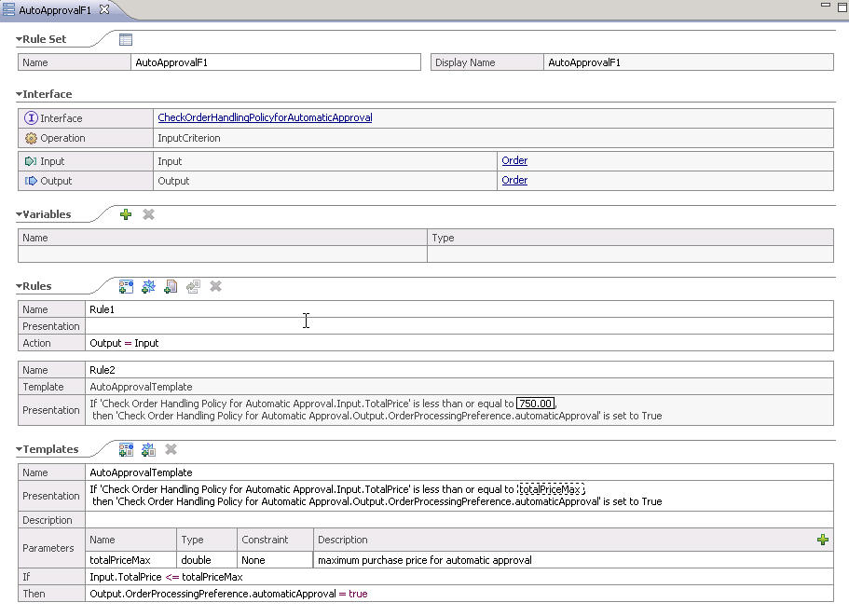Click first add icon in Templates toolbar
This screenshot has height=616, width=849.
pos(126,450)
